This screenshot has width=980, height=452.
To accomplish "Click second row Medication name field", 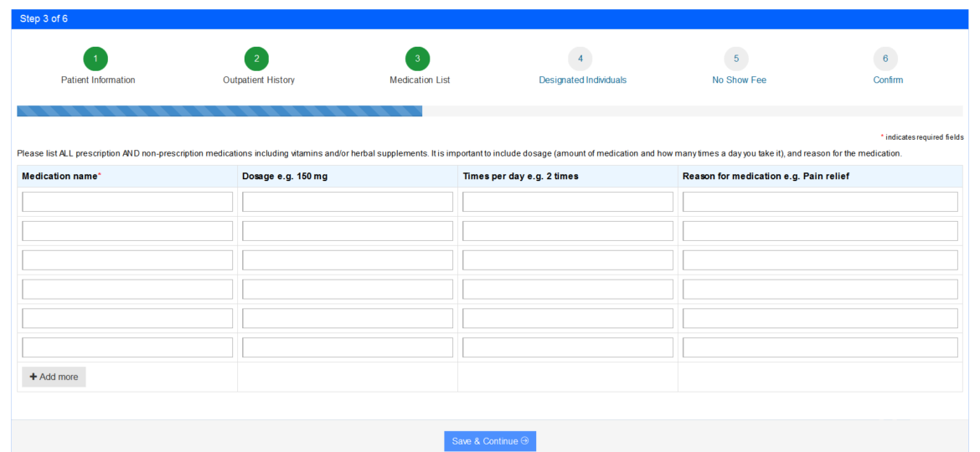I will [127, 231].
